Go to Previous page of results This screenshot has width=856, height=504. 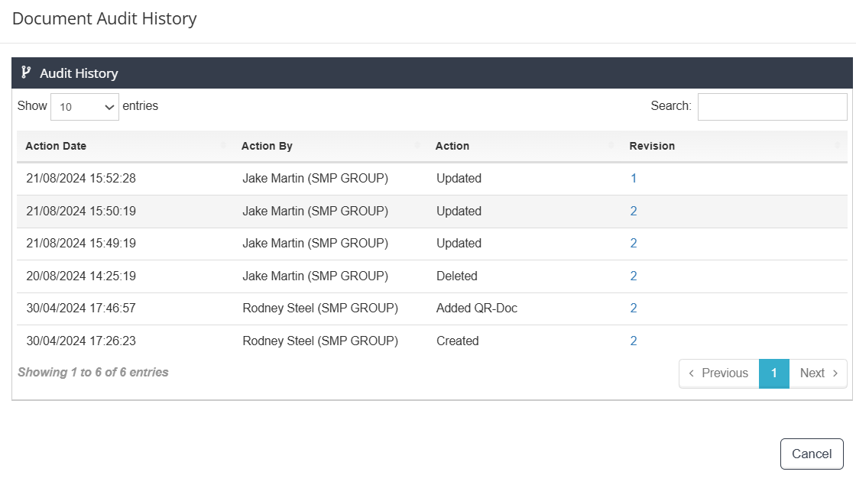pos(718,373)
